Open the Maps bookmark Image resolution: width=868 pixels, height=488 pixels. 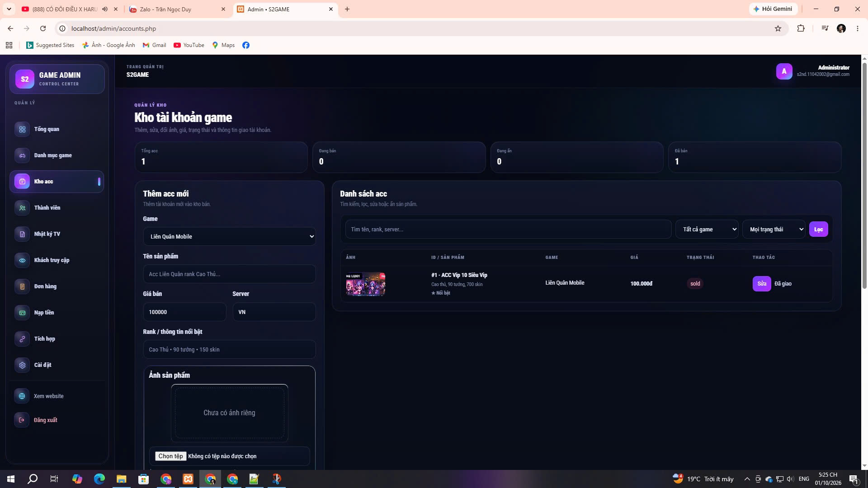pyautogui.click(x=223, y=45)
